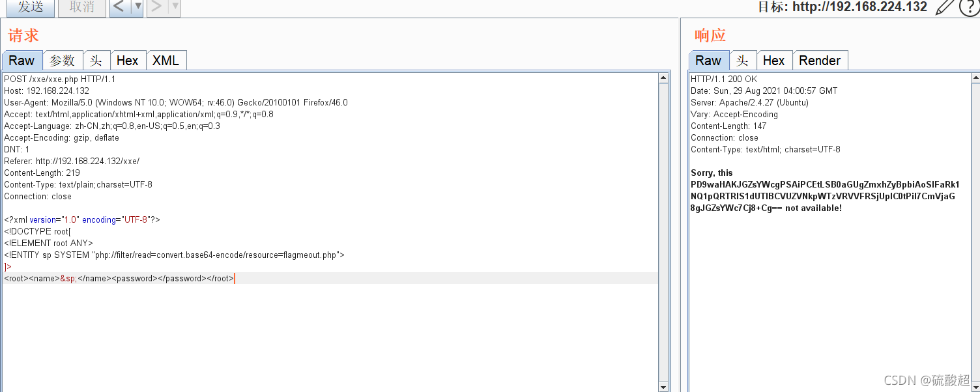This screenshot has width=980, height=392.
Task: Open the request Hex tab
Action: point(128,61)
